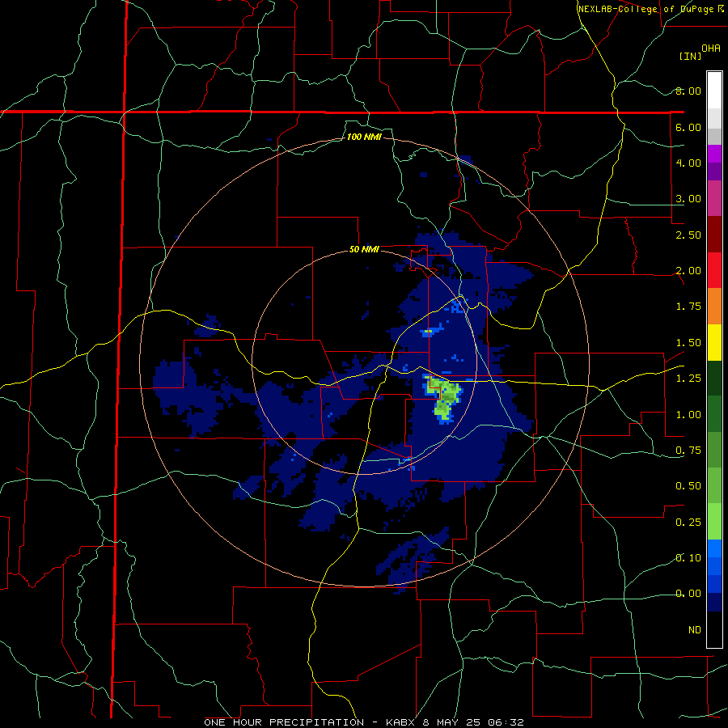Select the 1.75 legend value
The width and height of the screenshot is (728, 728).
(x=688, y=307)
